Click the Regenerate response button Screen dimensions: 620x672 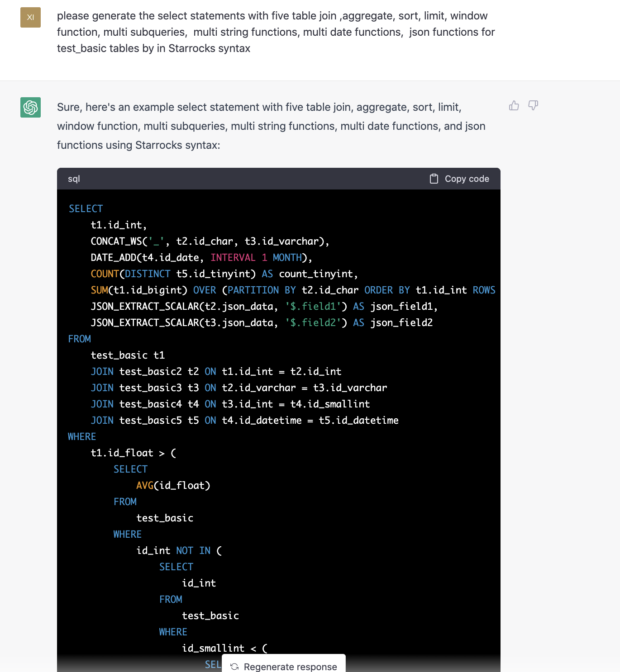pos(283,667)
